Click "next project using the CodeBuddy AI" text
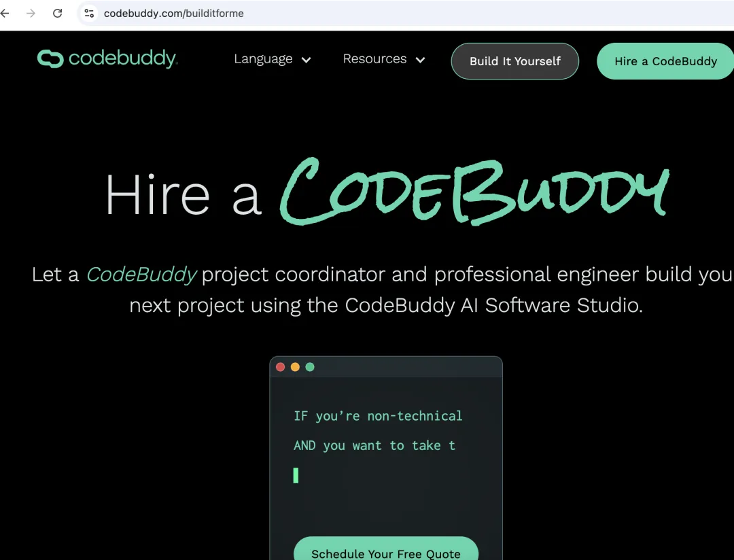 (x=303, y=305)
